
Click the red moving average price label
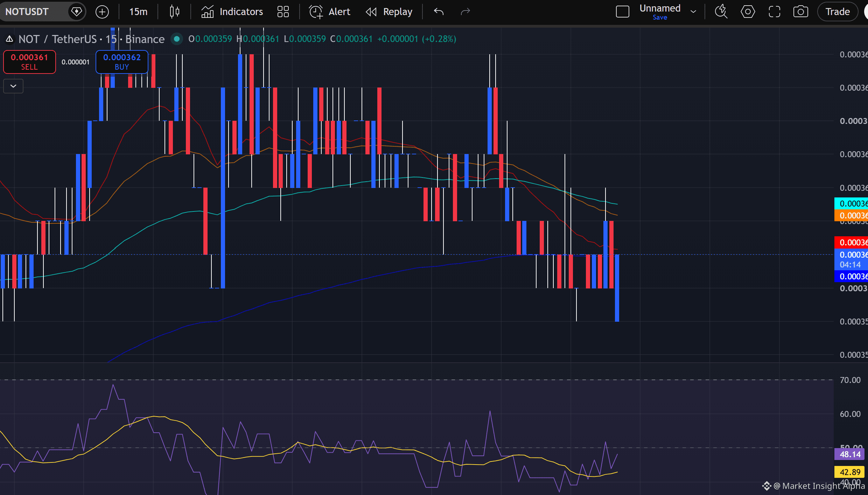(851, 242)
